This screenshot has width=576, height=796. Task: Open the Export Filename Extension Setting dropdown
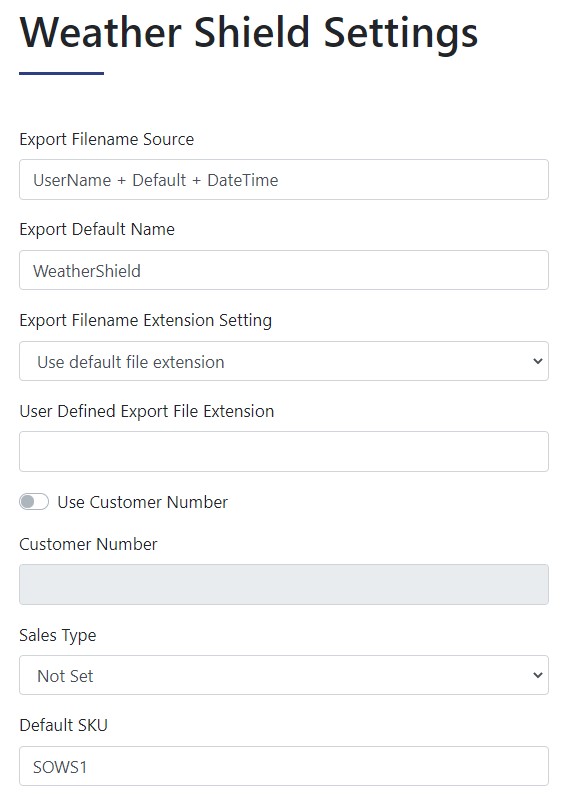tap(284, 361)
